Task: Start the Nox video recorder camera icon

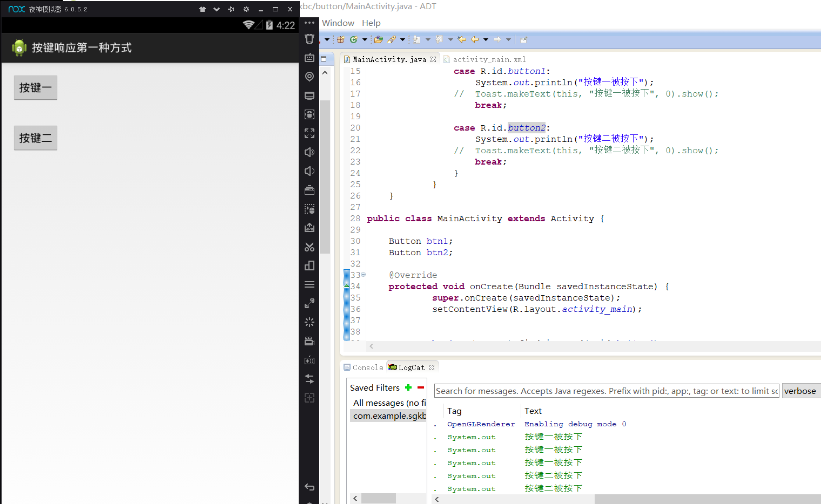Action: point(309,341)
